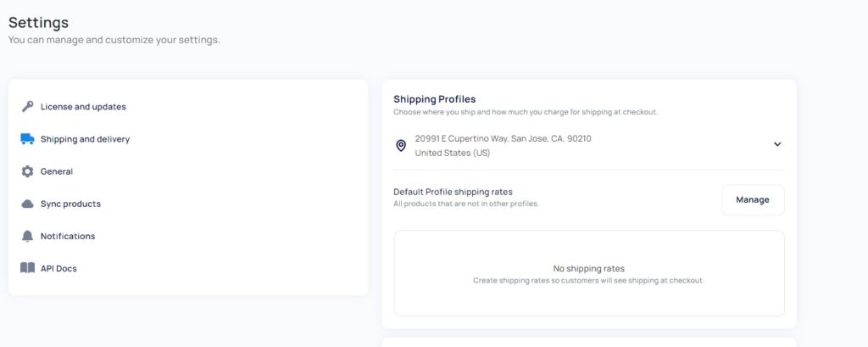Click the blue delivery truck icon
Image resolution: width=868 pixels, height=347 pixels.
pyautogui.click(x=27, y=139)
